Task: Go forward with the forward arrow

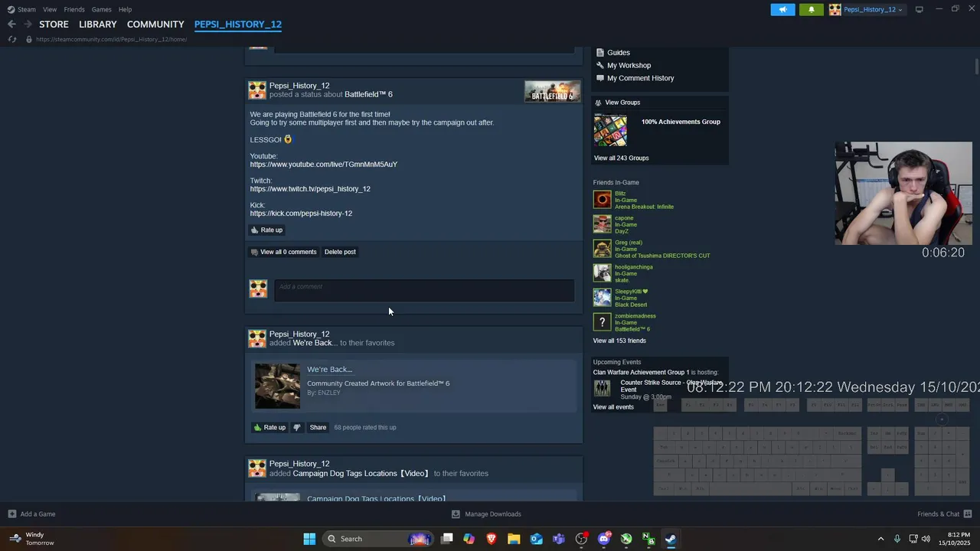Action: [x=28, y=24]
